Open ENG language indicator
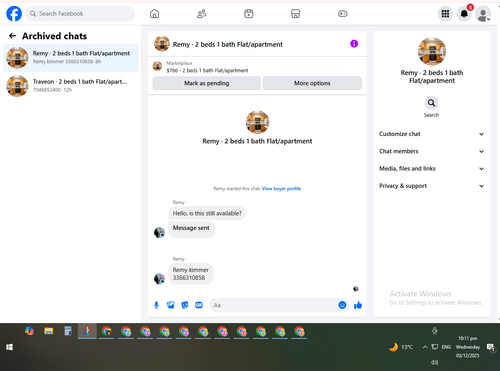The height and width of the screenshot is (371, 500). 446,347
